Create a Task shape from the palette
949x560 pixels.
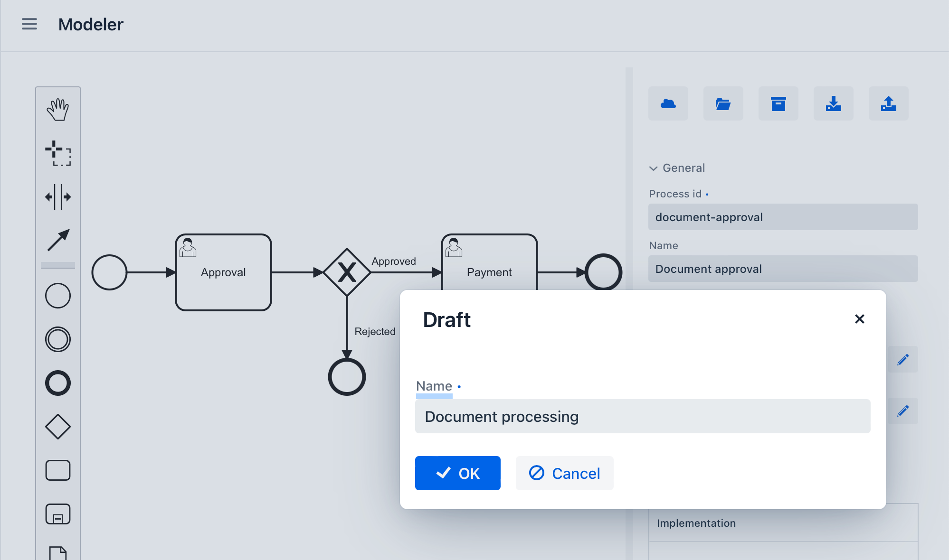(58, 470)
